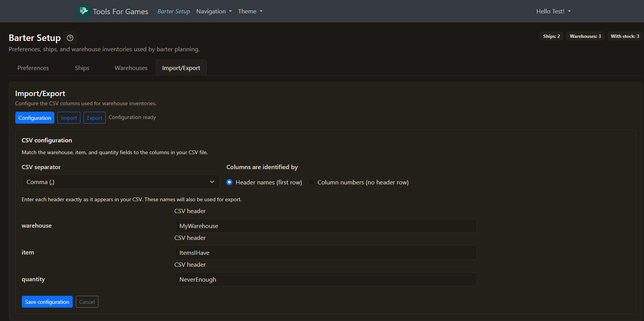
Task: Click the Ships: 2 badge
Action: (551, 36)
